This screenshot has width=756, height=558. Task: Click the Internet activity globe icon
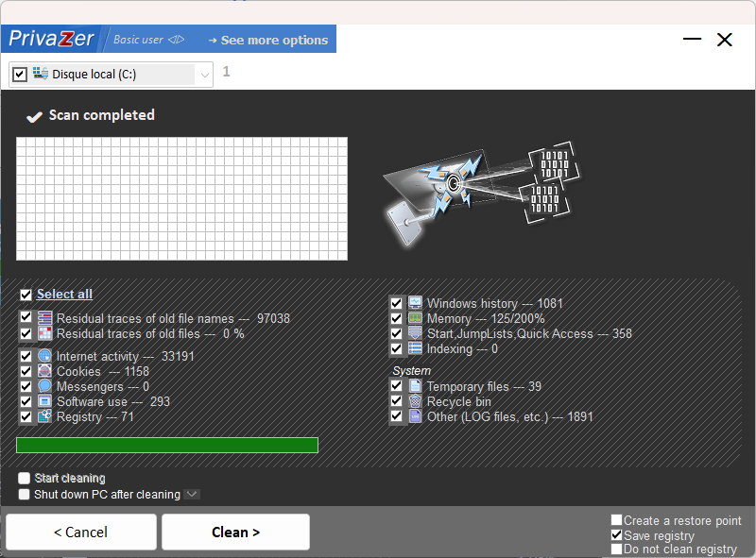point(44,356)
